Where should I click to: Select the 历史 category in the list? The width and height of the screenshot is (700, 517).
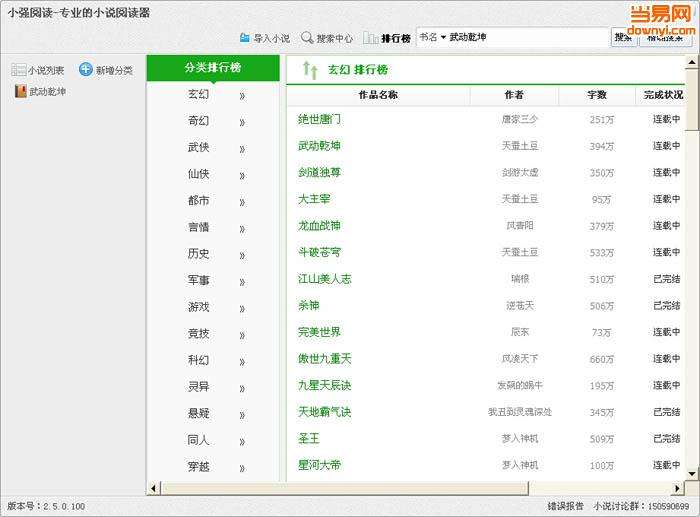(x=199, y=254)
